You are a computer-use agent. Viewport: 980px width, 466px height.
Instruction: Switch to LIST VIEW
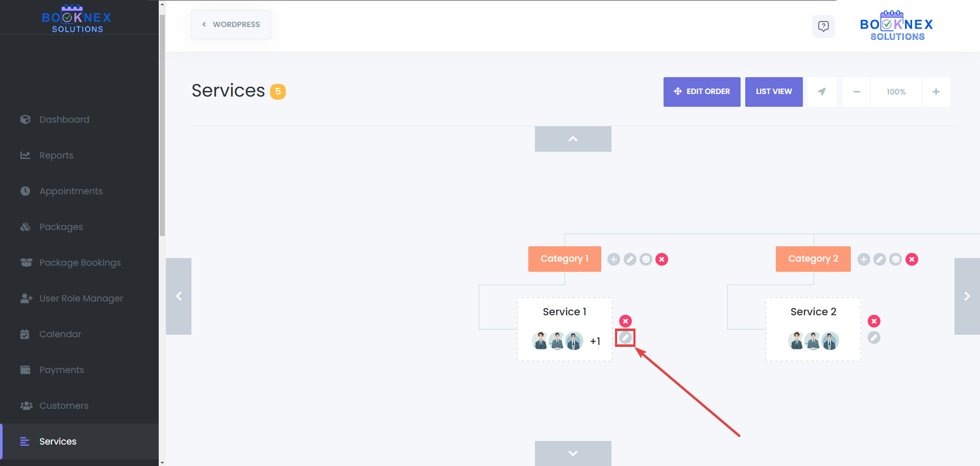click(774, 92)
